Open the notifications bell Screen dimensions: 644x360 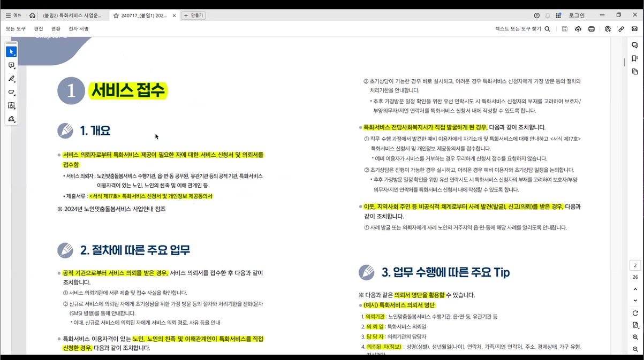coord(548,16)
